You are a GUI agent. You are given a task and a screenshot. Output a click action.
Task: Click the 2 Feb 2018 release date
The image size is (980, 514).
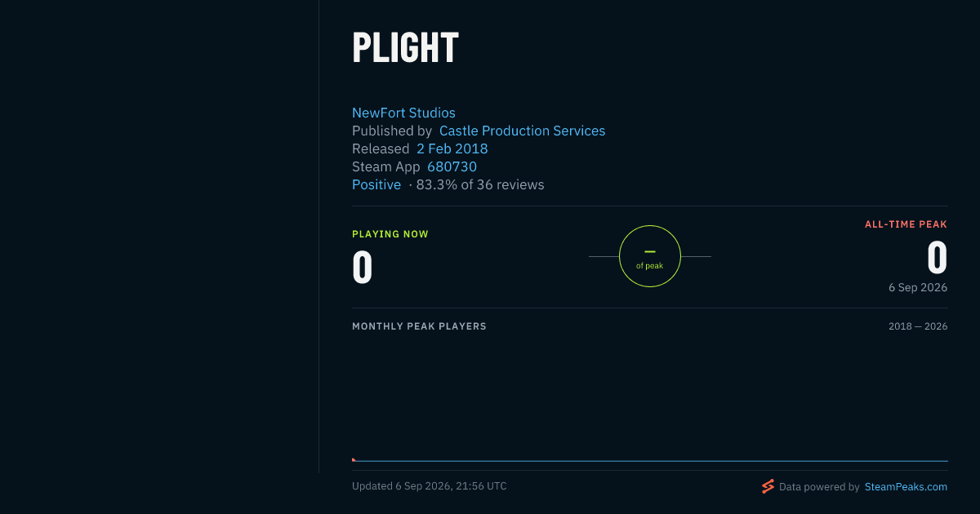pyautogui.click(x=452, y=148)
